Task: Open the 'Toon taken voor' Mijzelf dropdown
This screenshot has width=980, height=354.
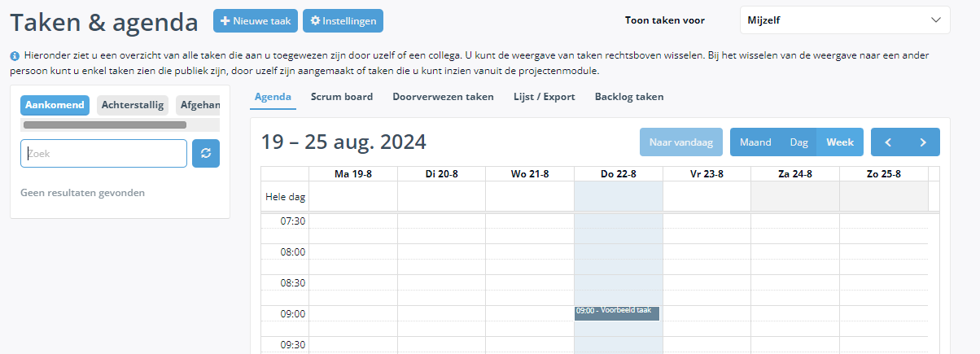Action: (845, 20)
